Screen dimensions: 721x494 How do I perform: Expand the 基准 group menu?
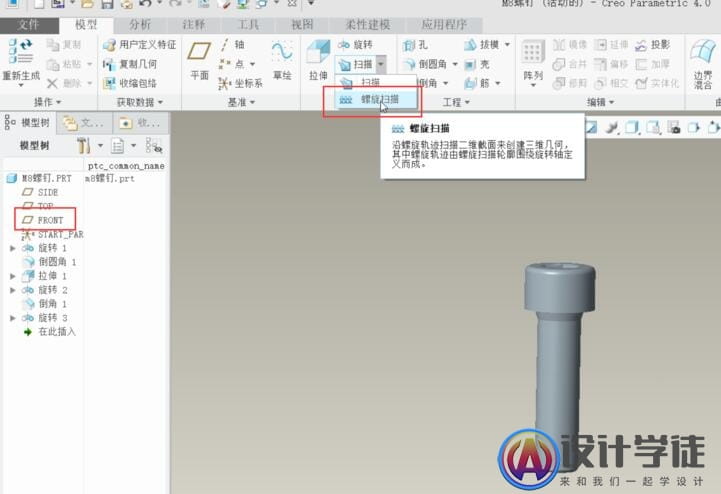240,102
